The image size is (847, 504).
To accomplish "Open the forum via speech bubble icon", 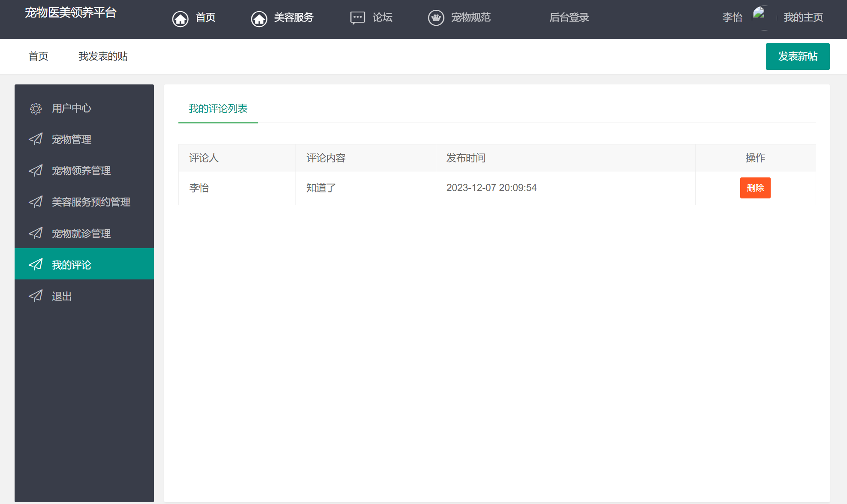I will point(356,18).
